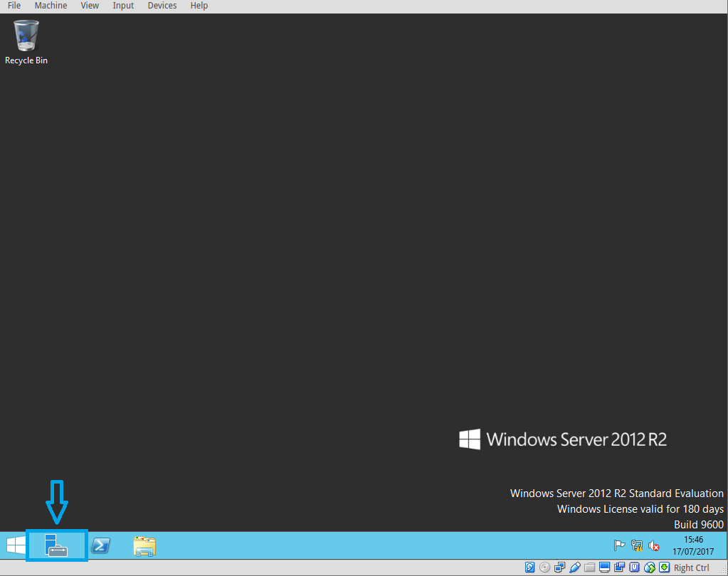This screenshot has height=576, width=728.
Task: Open the Machine menu
Action: coord(51,6)
